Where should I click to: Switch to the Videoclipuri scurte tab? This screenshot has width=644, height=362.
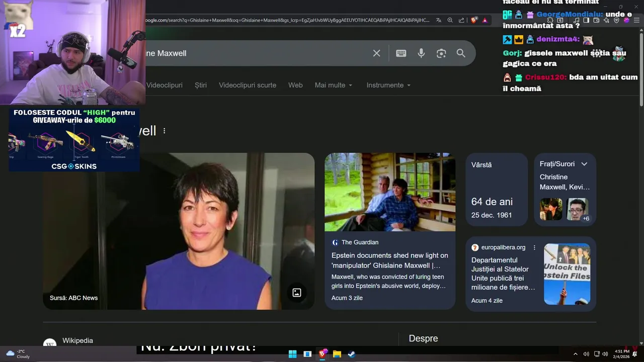(x=248, y=85)
